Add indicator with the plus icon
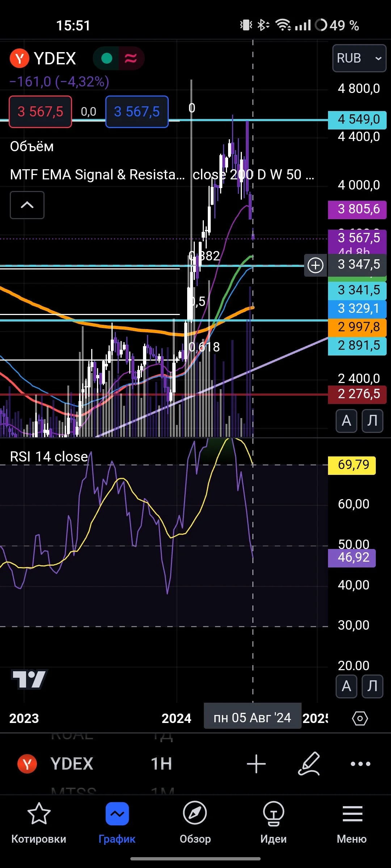Viewport: 391px width, 868px height. (x=256, y=764)
